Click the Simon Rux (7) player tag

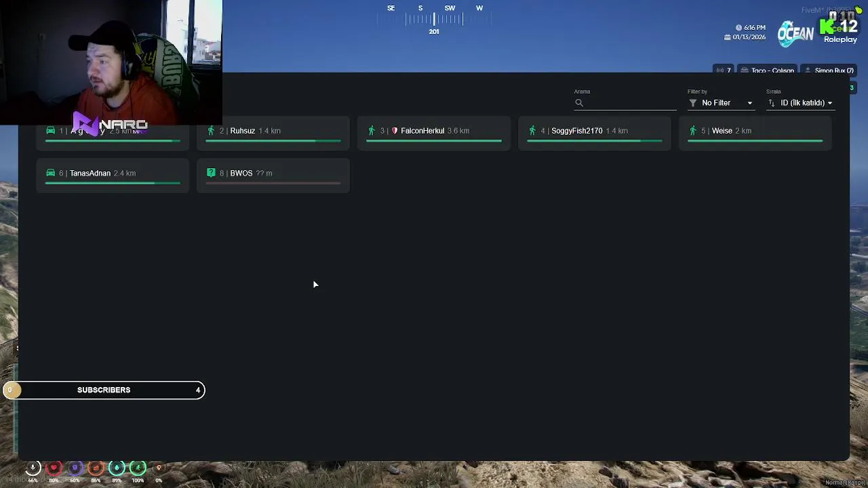pos(829,70)
